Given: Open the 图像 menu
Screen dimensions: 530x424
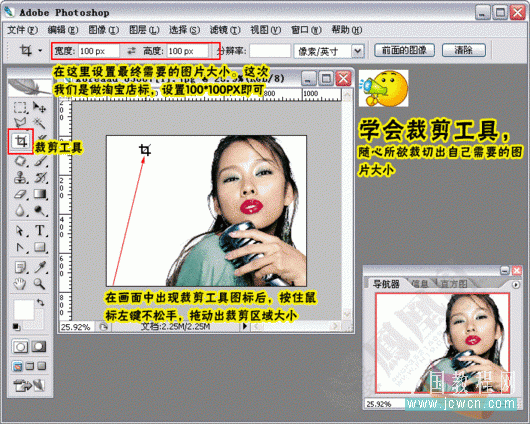Looking at the screenshot, I should click(103, 30).
